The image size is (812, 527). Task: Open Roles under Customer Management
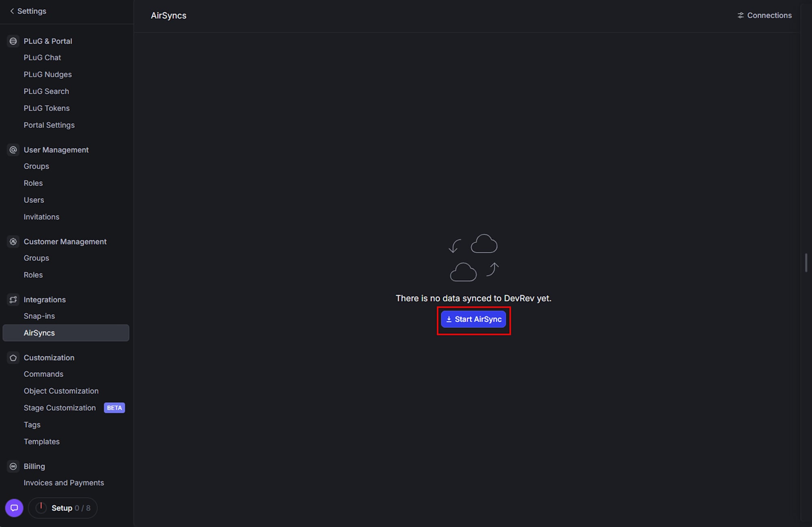pos(33,275)
